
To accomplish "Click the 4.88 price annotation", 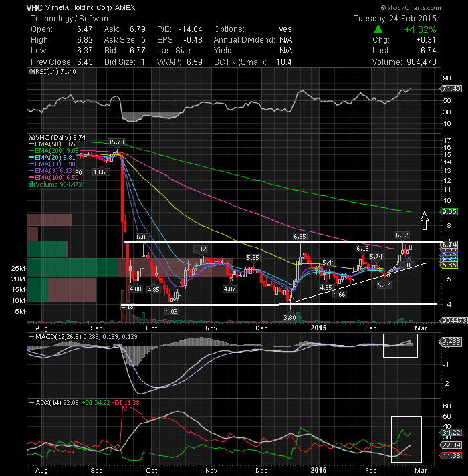I will 135,289.
